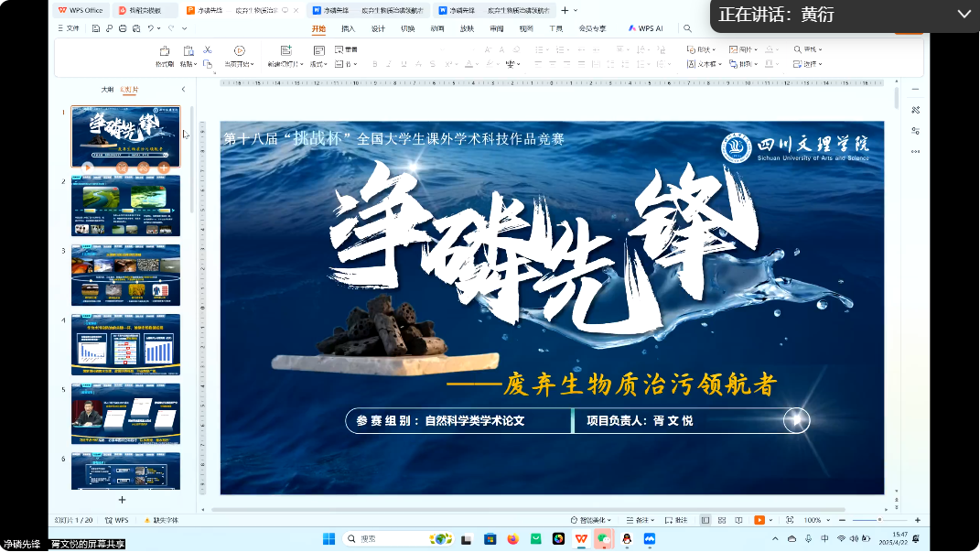
Task: Open WeChat from the taskbar
Action: pos(604,539)
